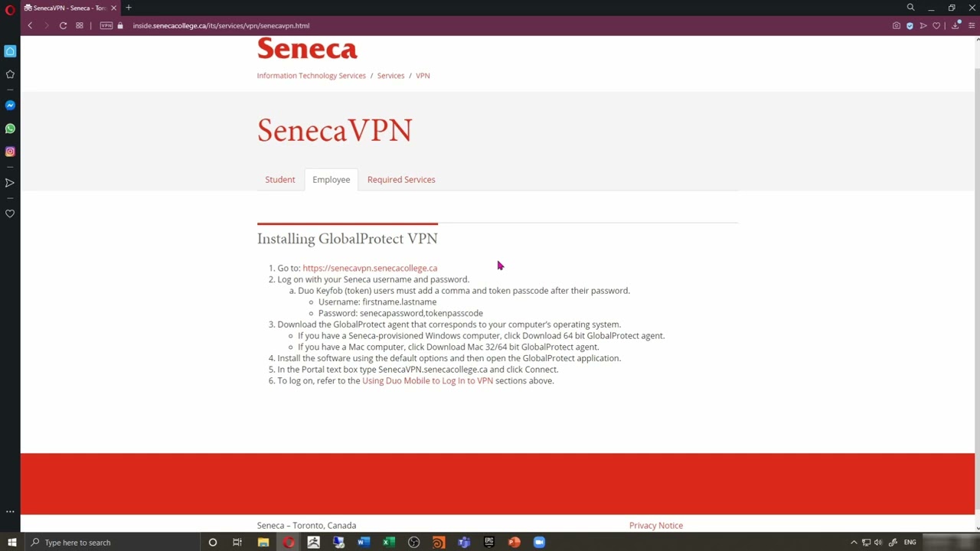This screenshot has height=551, width=980.
Task: Open Cortana circle on taskbar
Action: click(x=213, y=543)
